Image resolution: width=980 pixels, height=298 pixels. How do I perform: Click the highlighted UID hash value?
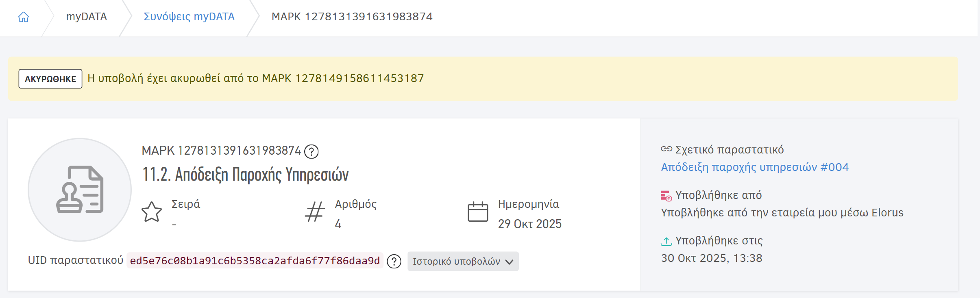click(255, 261)
